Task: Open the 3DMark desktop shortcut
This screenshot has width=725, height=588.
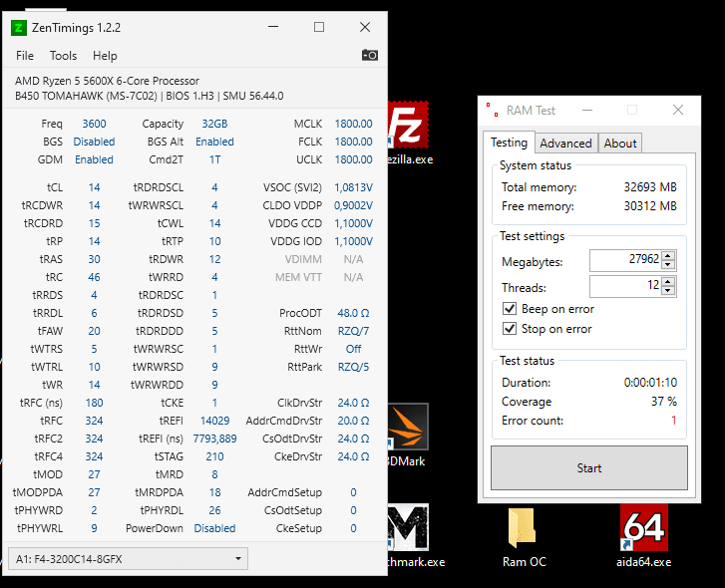Action: 408,427
